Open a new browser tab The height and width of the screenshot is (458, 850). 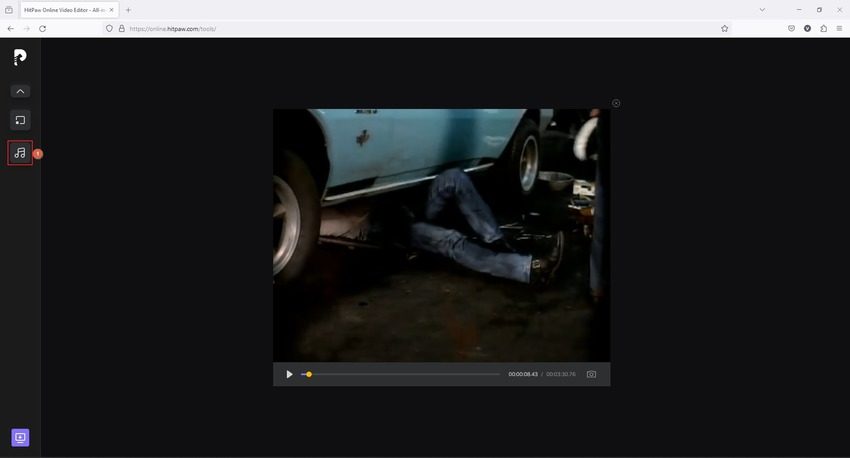[128, 10]
